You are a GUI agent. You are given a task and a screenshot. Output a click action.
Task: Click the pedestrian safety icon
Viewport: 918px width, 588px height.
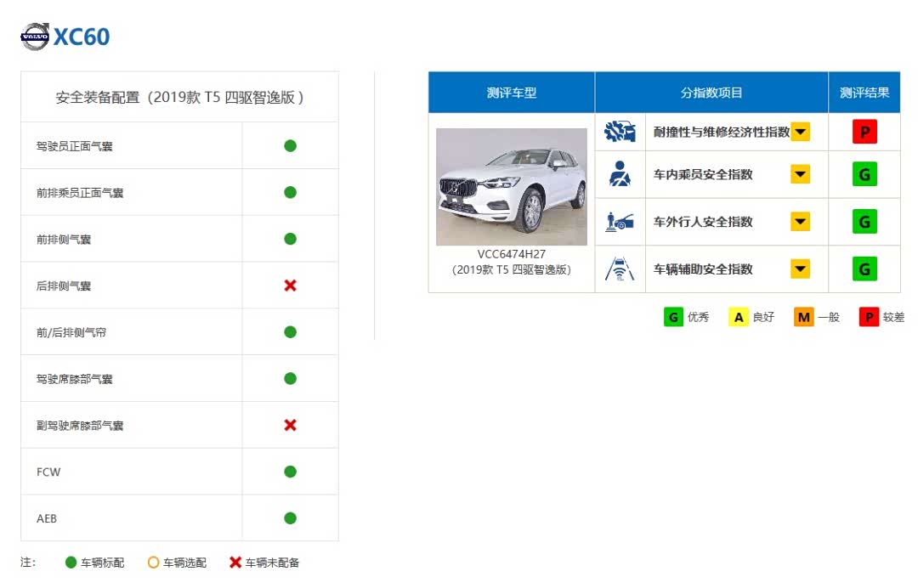tap(620, 222)
